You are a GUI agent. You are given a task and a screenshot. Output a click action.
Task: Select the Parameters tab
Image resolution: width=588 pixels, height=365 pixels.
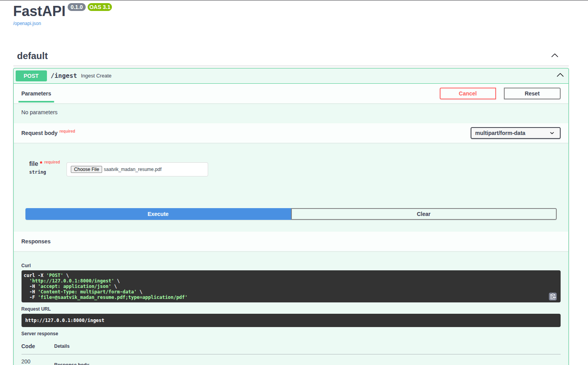36,93
